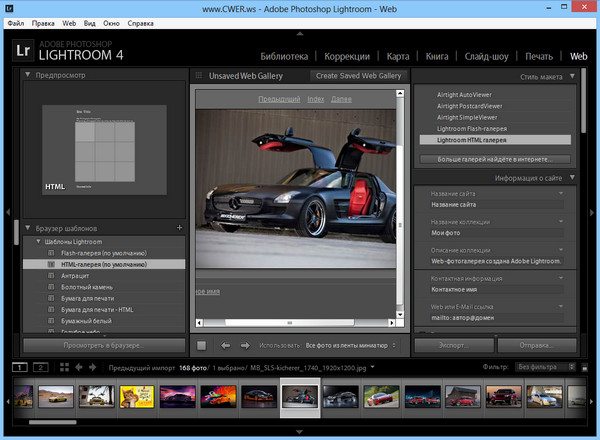Viewport: 600px width, 440px height.
Task: Click the stop preview square button
Action: pyautogui.click(x=201, y=345)
